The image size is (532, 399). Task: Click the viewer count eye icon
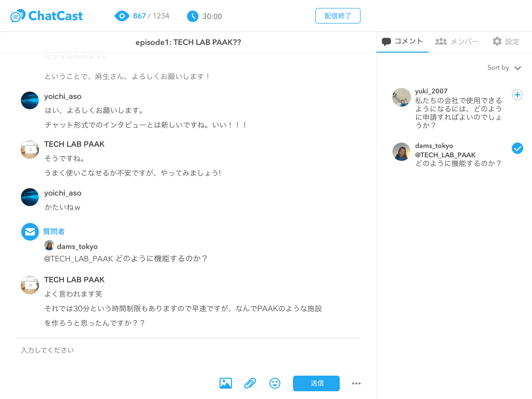coord(122,16)
